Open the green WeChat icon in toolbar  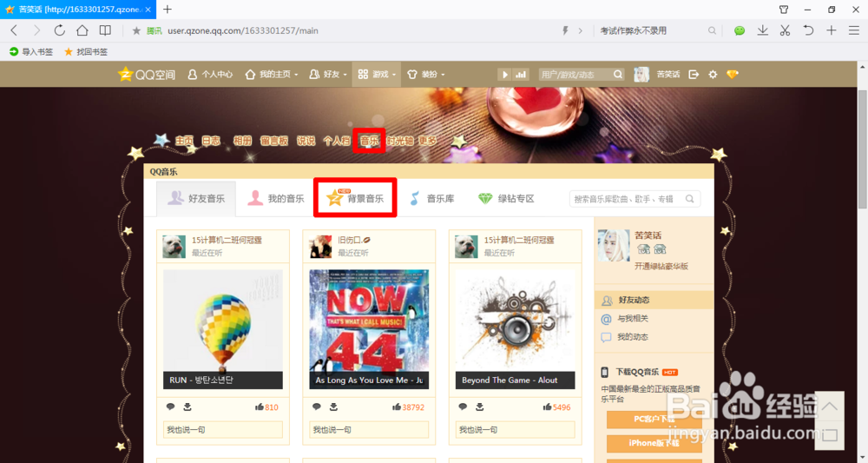740,31
